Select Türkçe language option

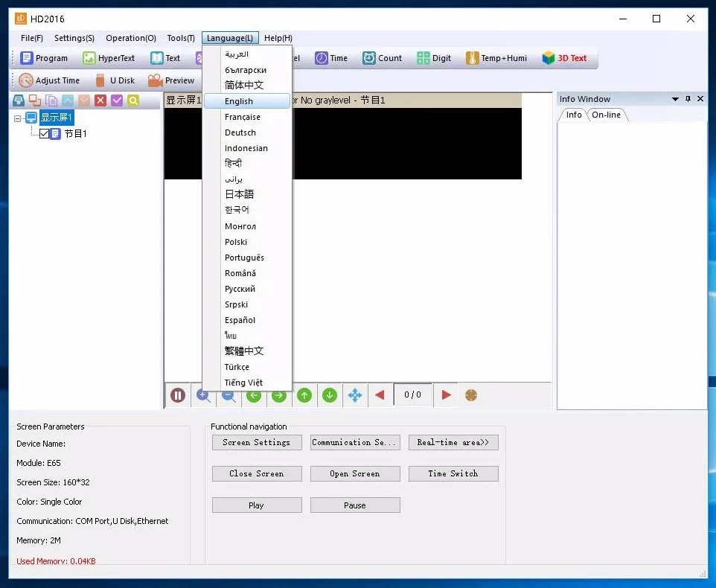pos(246,367)
